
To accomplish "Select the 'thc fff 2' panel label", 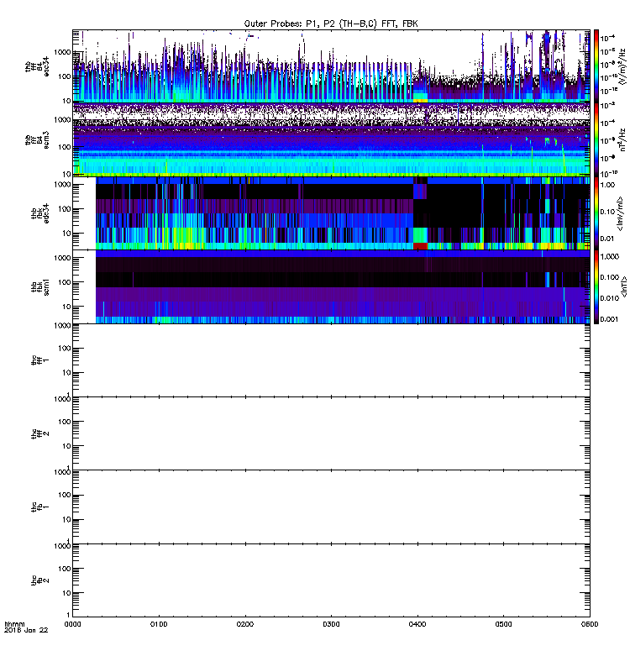I will tap(39, 433).
